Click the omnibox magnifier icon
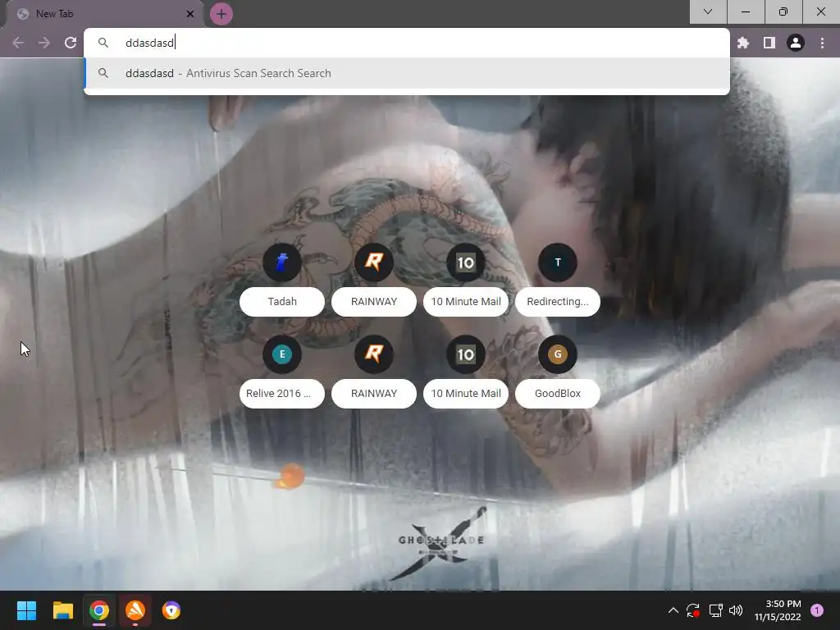Image resolution: width=840 pixels, height=630 pixels. click(103, 43)
